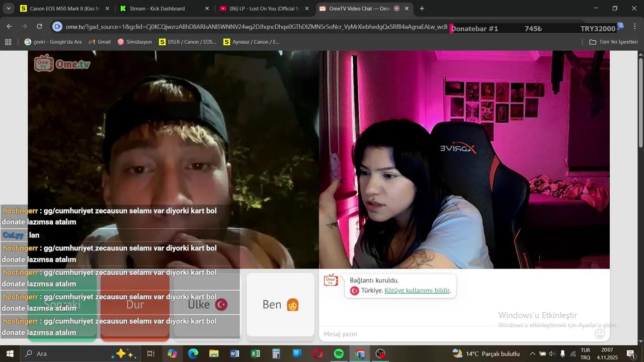644x362 pixels.
Task: Open the notification center icon
Action: click(x=630, y=353)
